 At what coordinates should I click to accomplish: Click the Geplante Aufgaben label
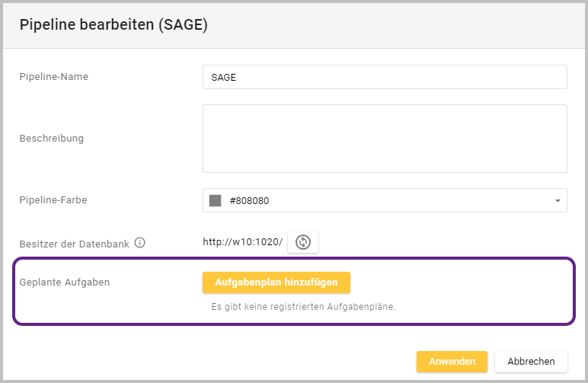tap(64, 282)
